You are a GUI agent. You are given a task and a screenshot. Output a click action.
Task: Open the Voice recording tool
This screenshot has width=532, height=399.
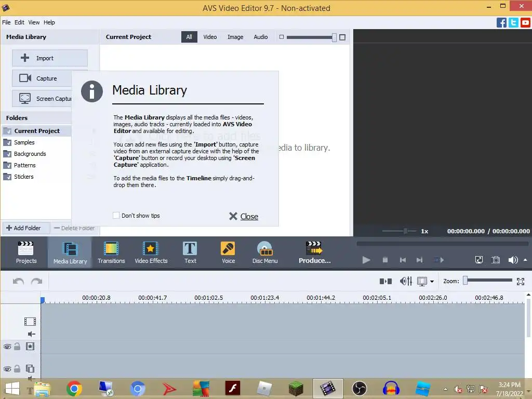coord(228,252)
